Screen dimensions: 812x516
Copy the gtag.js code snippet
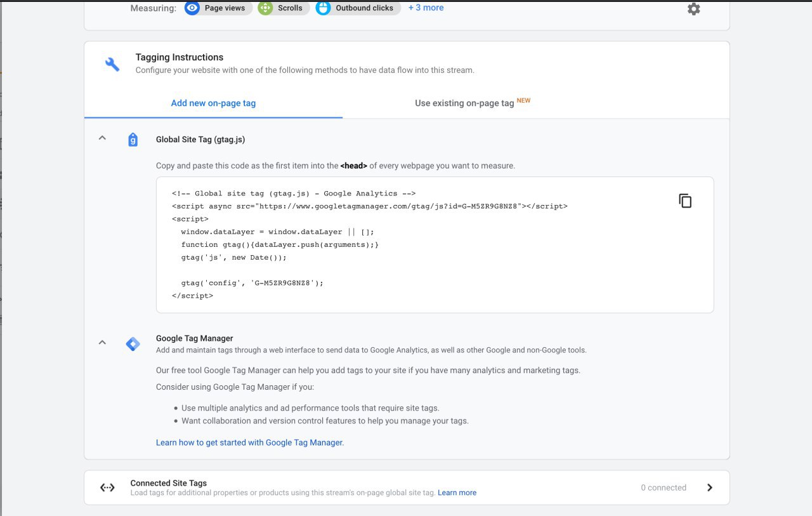click(685, 201)
